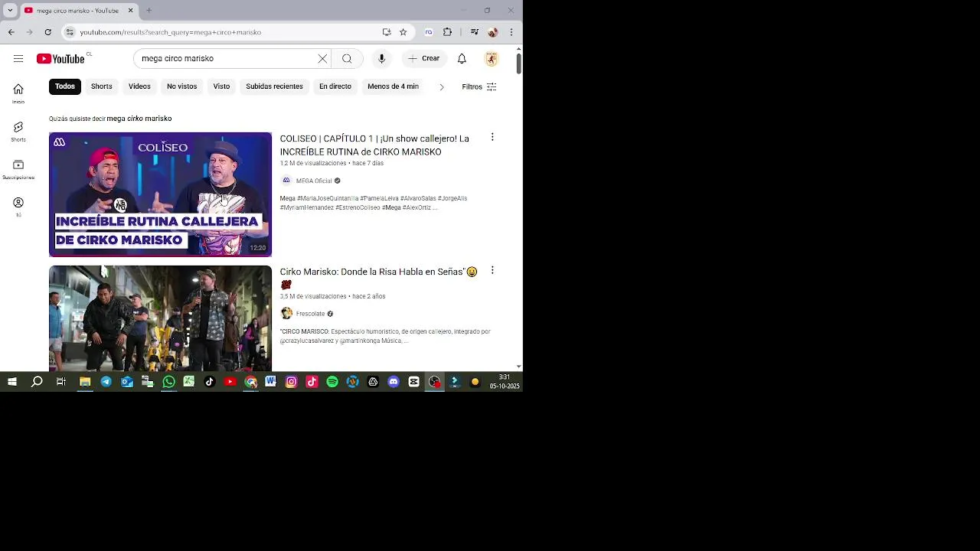The width and height of the screenshot is (980, 551).
Task: Open the Filtros search filters
Action: click(x=479, y=86)
